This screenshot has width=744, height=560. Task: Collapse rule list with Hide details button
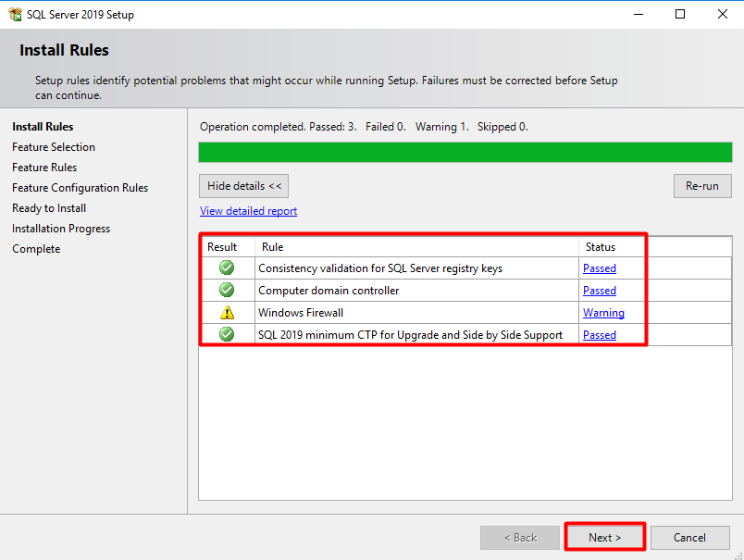click(x=244, y=186)
